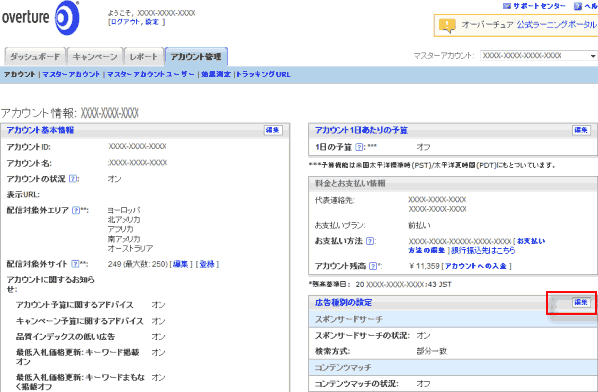
Task: Click the キャンペーン予算に関するアドバイス row
Action: coord(90,321)
